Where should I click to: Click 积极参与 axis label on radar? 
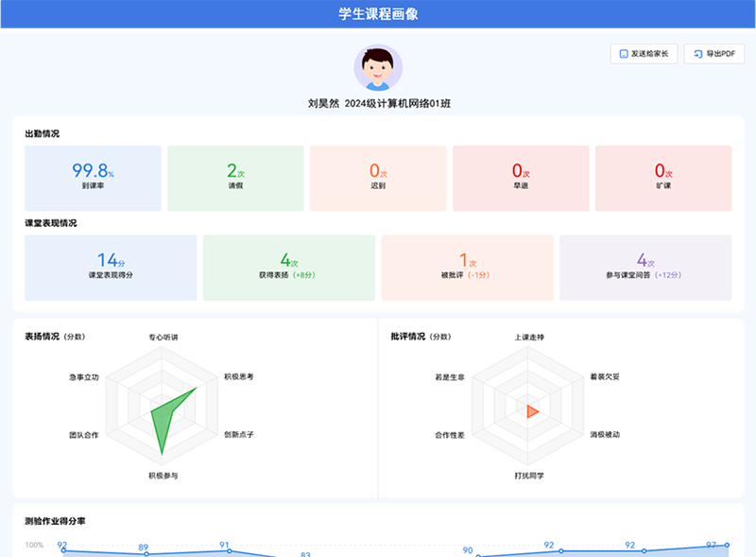[163, 476]
